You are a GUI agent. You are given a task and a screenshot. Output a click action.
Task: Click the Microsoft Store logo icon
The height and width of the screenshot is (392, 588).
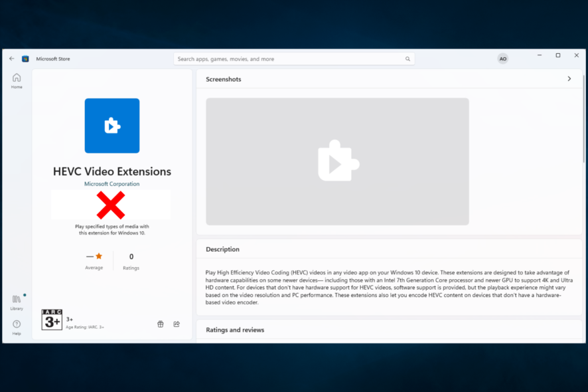click(25, 58)
